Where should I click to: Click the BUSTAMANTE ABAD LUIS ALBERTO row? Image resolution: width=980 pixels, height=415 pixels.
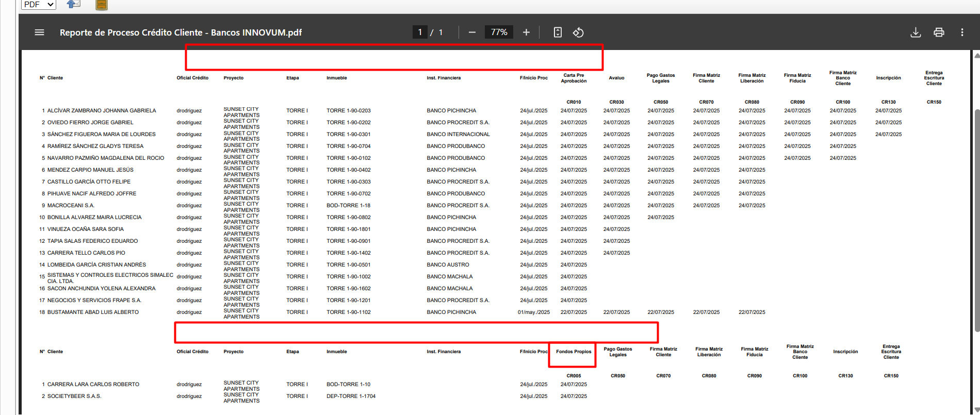pos(93,312)
